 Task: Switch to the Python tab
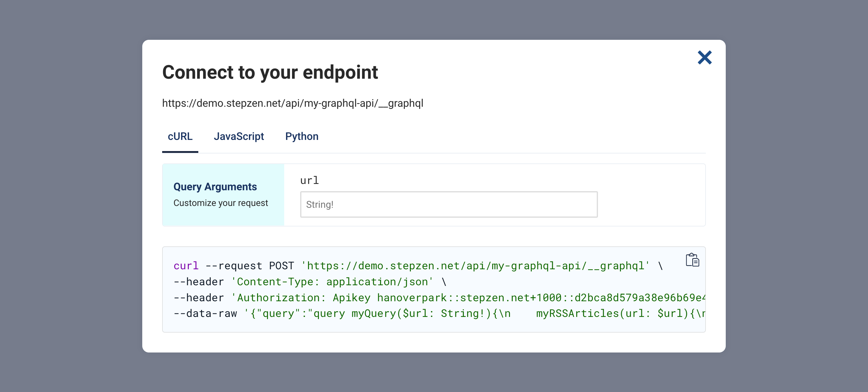[x=302, y=136]
